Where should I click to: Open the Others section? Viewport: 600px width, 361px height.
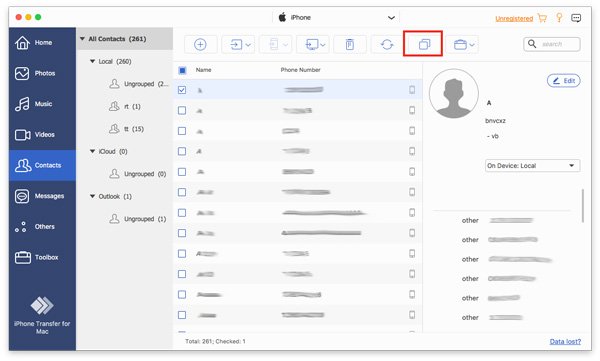tap(42, 227)
